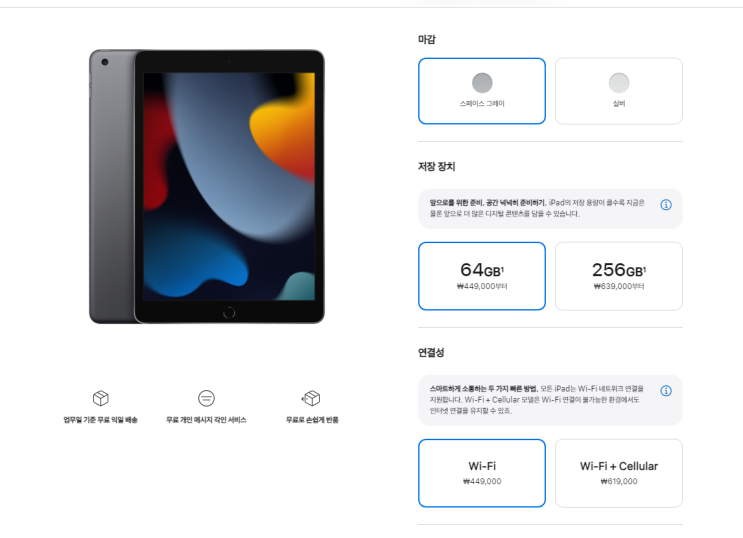Screen dimensions: 743x538
Task: Select the 256GB storage option
Action: 619,276
